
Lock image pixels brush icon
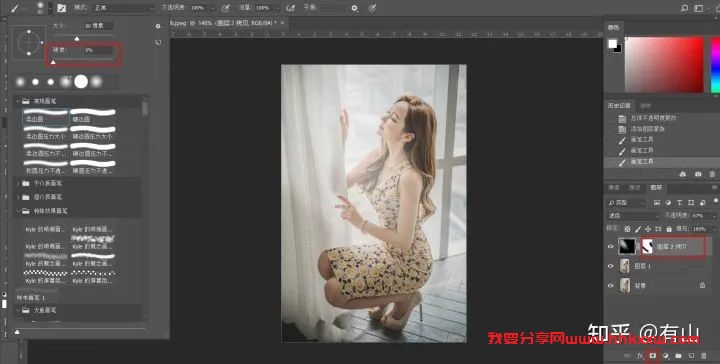tap(638, 229)
